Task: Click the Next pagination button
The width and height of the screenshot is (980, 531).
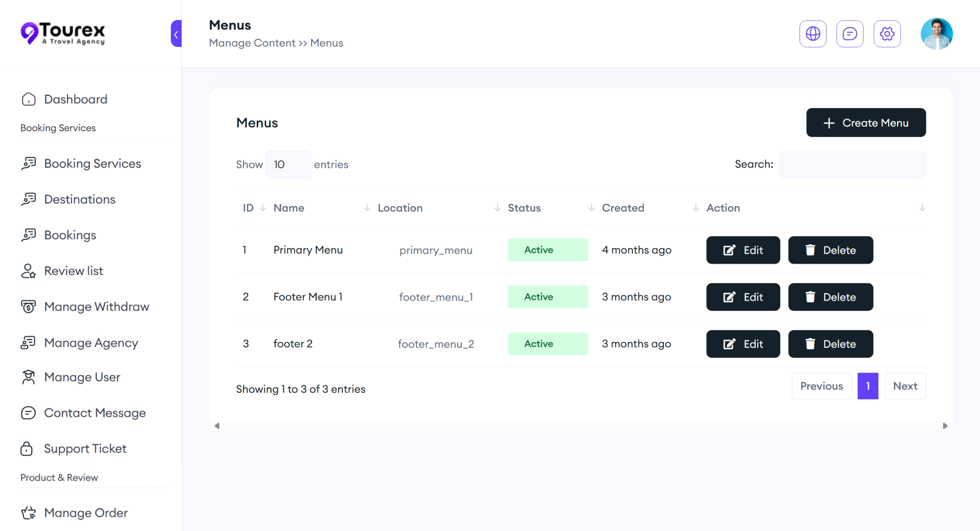Action: [905, 386]
